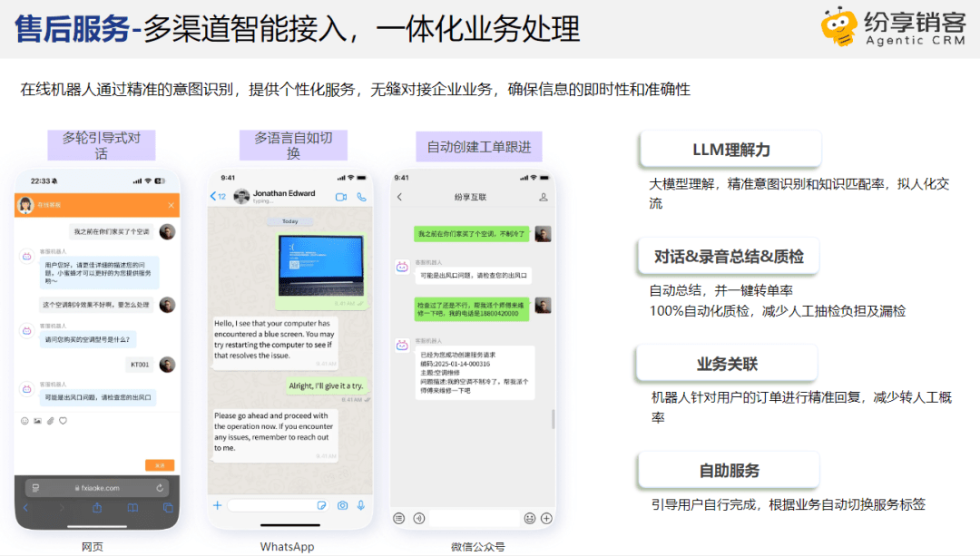Image resolution: width=980 pixels, height=556 pixels.
Task: Click the 我之前在你们家买了个空调 web chat message
Action: coord(112,232)
